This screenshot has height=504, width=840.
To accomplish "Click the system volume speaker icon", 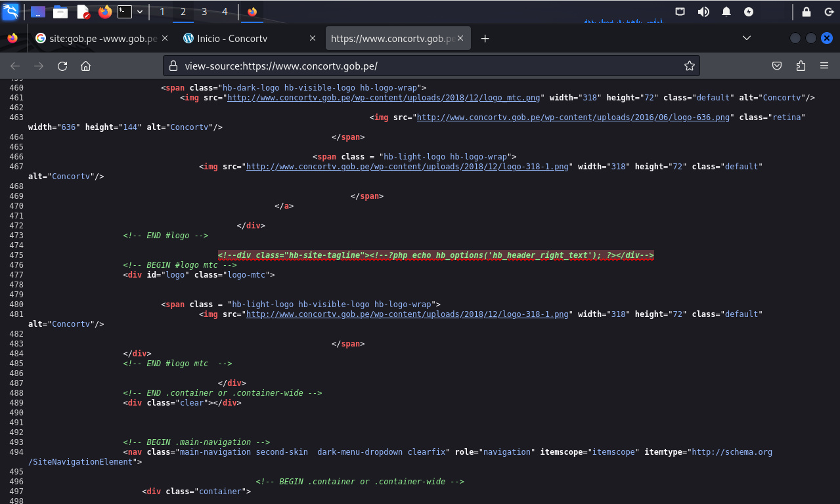I will [x=703, y=12].
